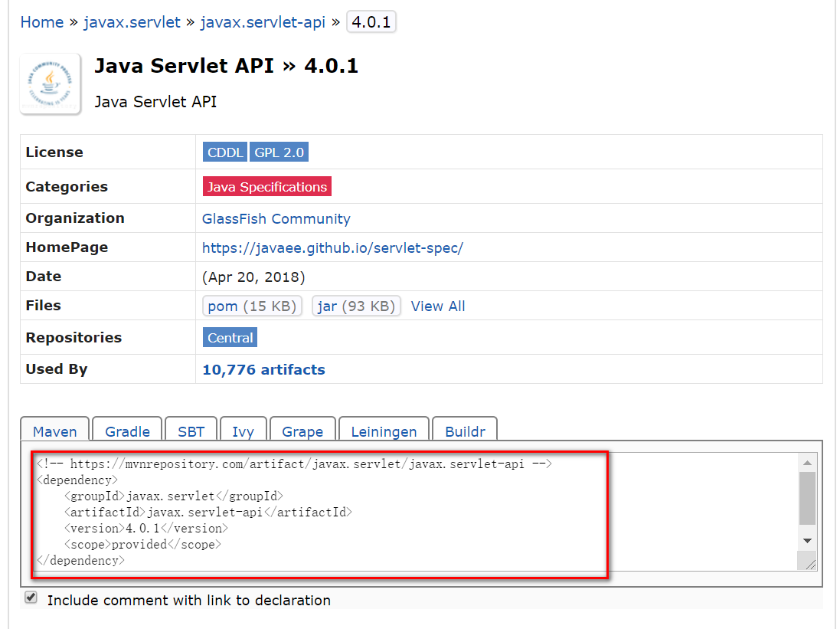
Task: Open the servlet-spec homepage URL
Action: pos(332,247)
